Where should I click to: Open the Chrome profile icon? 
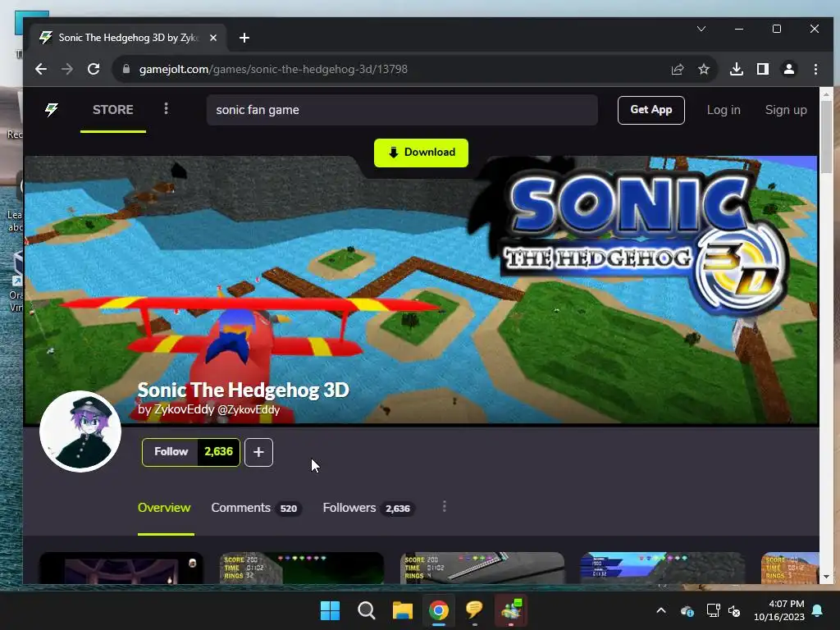click(789, 69)
